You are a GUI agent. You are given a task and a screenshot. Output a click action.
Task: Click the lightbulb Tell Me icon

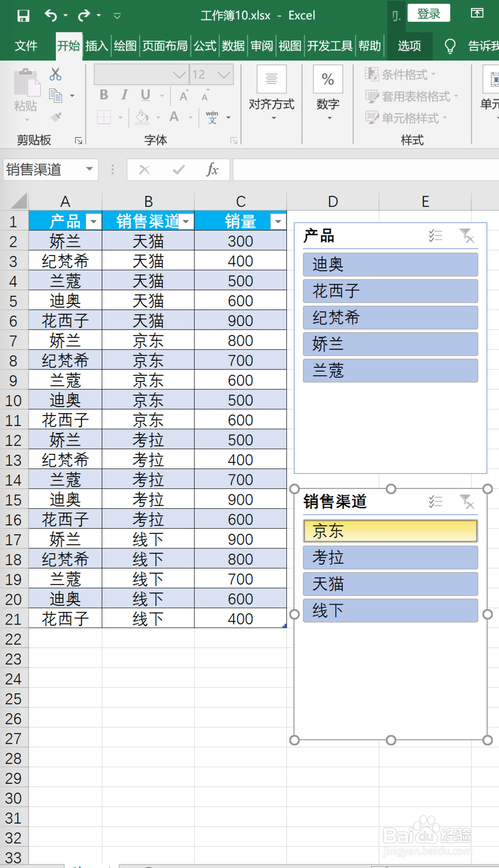click(450, 46)
